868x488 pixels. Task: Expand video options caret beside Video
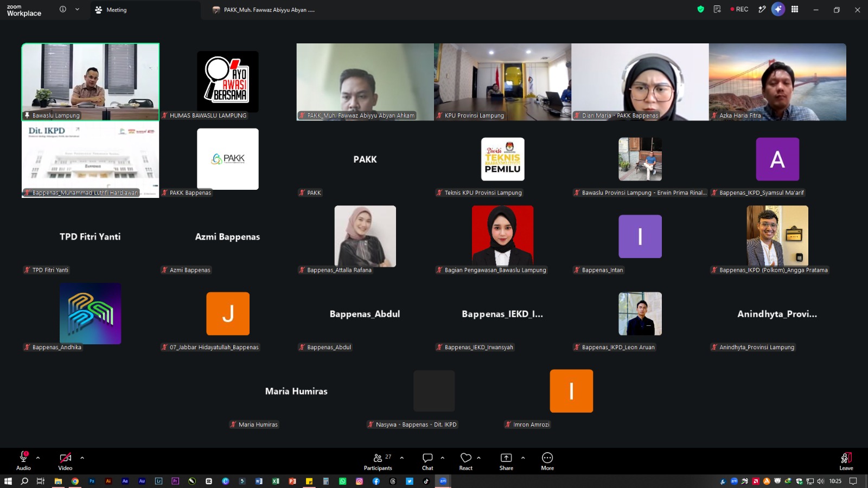82,458
